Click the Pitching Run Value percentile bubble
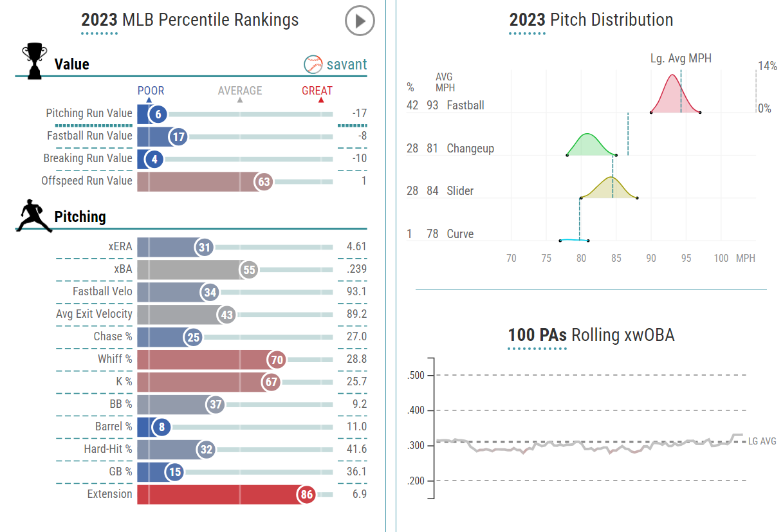Screen dimensions: 783x532 click(x=157, y=115)
